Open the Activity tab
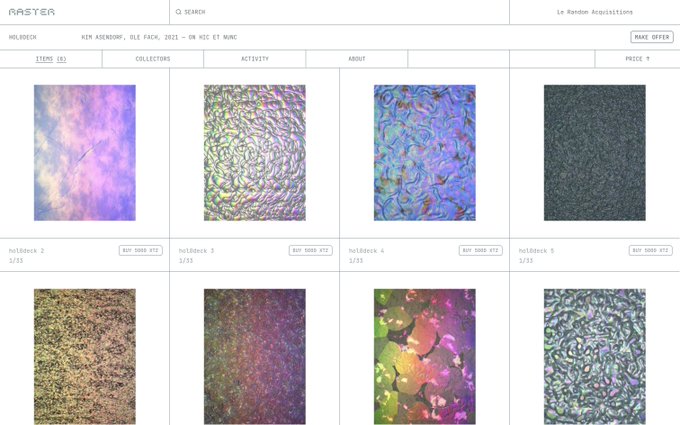The height and width of the screenshot is (425, 680). [x=255, y=59]
